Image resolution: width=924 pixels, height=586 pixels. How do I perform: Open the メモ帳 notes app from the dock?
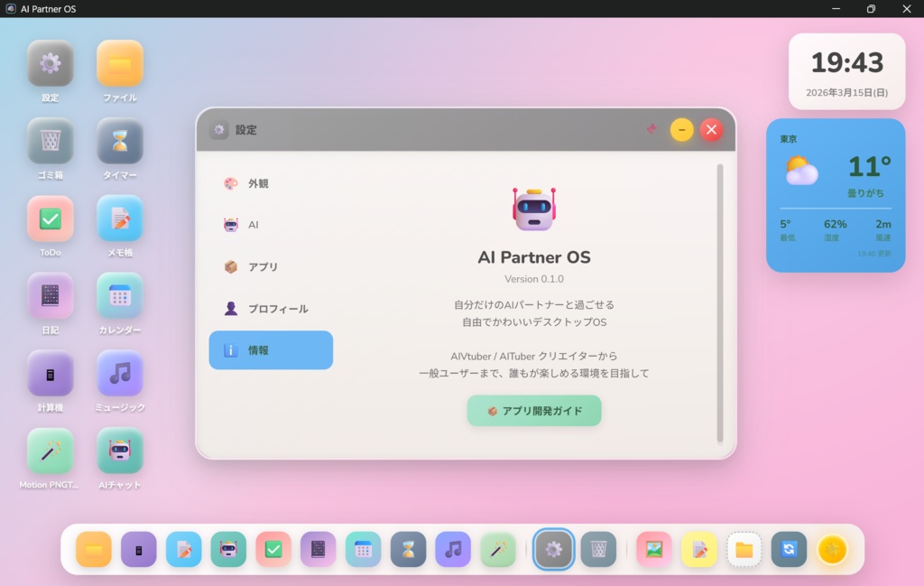[183, 549]
